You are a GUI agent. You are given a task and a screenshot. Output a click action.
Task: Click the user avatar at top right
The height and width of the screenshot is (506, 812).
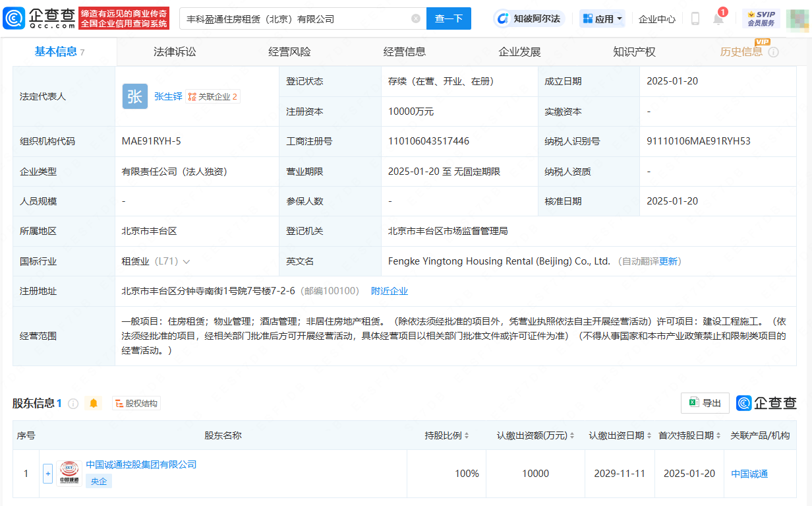pos(797,19)
